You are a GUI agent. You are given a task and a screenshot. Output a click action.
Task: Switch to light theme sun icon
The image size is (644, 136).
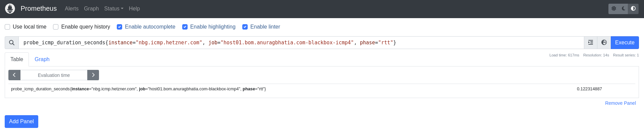coord(614,9)
